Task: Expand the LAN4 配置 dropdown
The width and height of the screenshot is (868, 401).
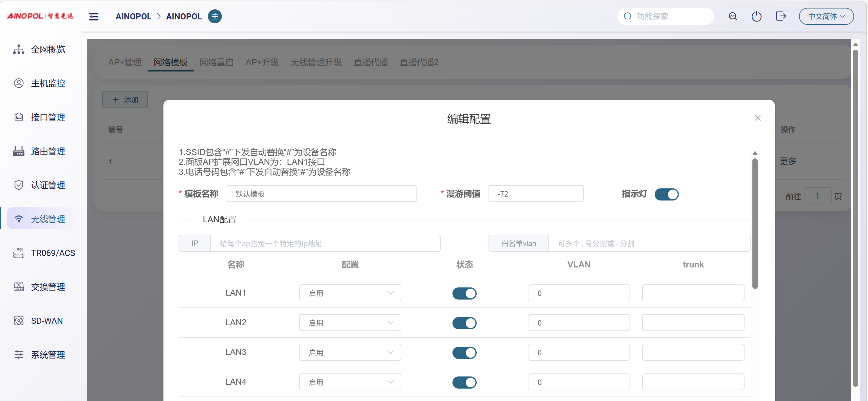Action: coord(350,382)
